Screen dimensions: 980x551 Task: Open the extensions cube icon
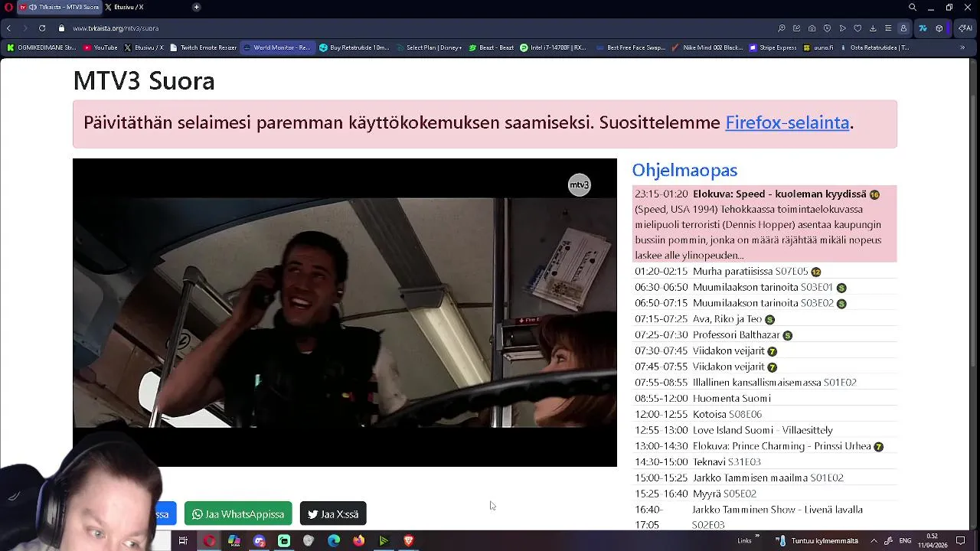pyautogui.click(x=939, y=28)
